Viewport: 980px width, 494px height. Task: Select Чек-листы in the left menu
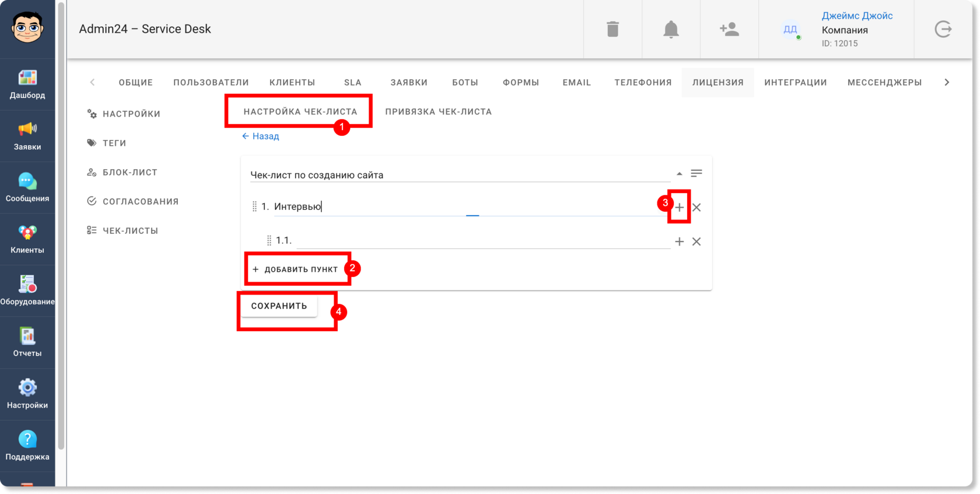(x=123, y=230)
